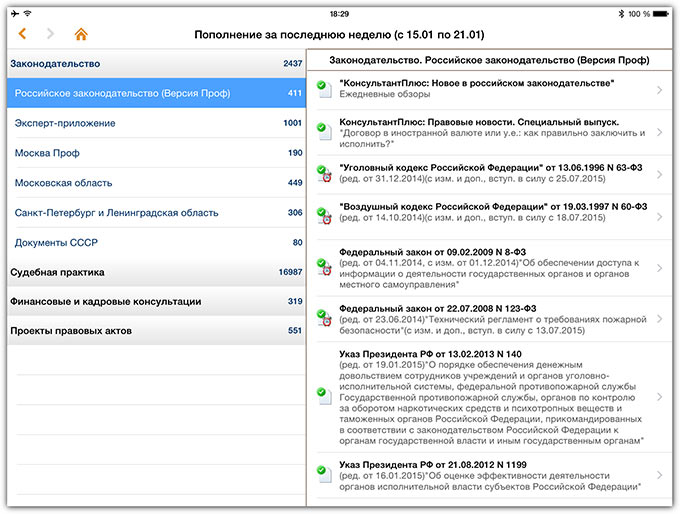Viewport: 680px width, 514px height.
Task: Tap document icon of Указ Президента N 140
Action: tap(324, 396)
